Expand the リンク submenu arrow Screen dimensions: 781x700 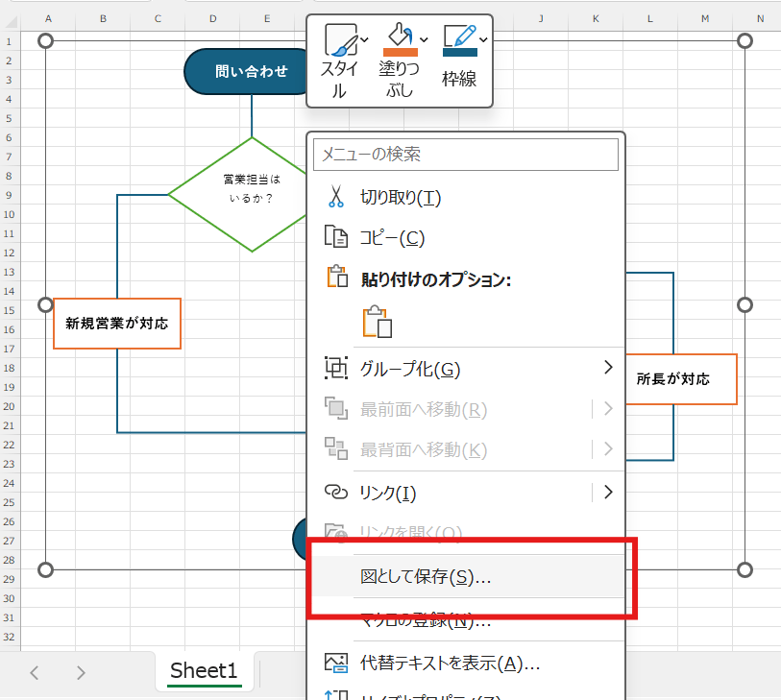607,492
